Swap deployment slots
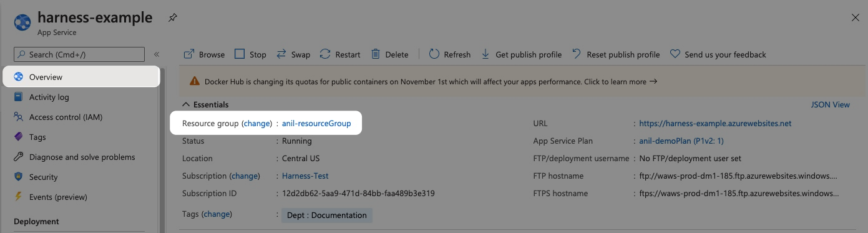The width and height of the screenshot is (868, 233). pos(293,54)
